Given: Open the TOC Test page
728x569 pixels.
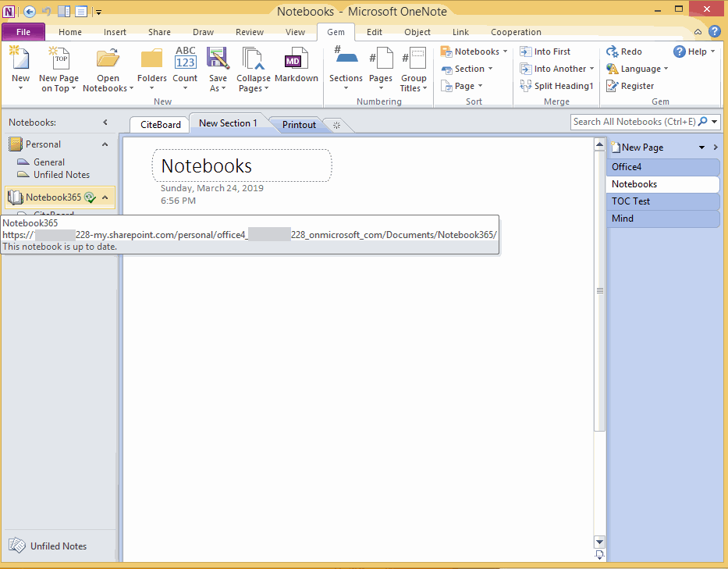Looking at the screenshot, I should pyautogui.click(x=662, y=201).
